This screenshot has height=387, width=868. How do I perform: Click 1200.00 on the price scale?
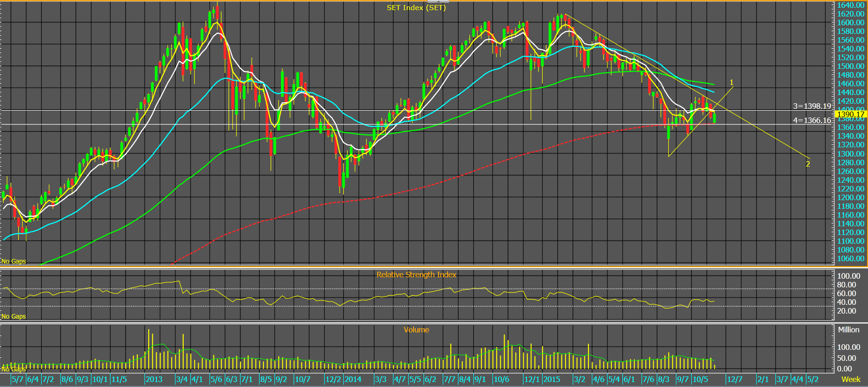(x=851, y=197)
